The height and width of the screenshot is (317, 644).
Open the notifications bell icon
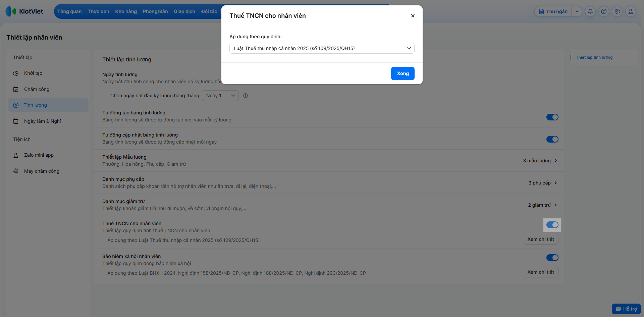tap(590, 11)
